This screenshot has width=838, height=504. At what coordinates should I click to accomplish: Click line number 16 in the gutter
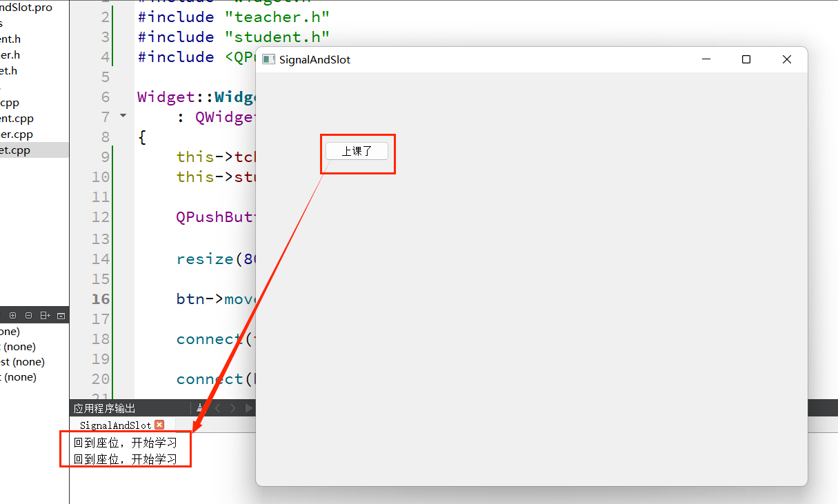[x=101, y=299]
